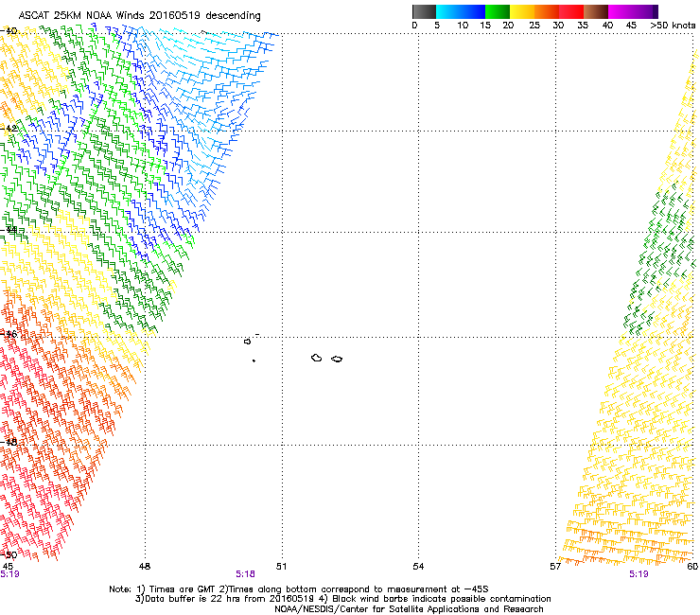Click the gray 0-5 knots color segment
700x615 pixels.
point(424,11)
